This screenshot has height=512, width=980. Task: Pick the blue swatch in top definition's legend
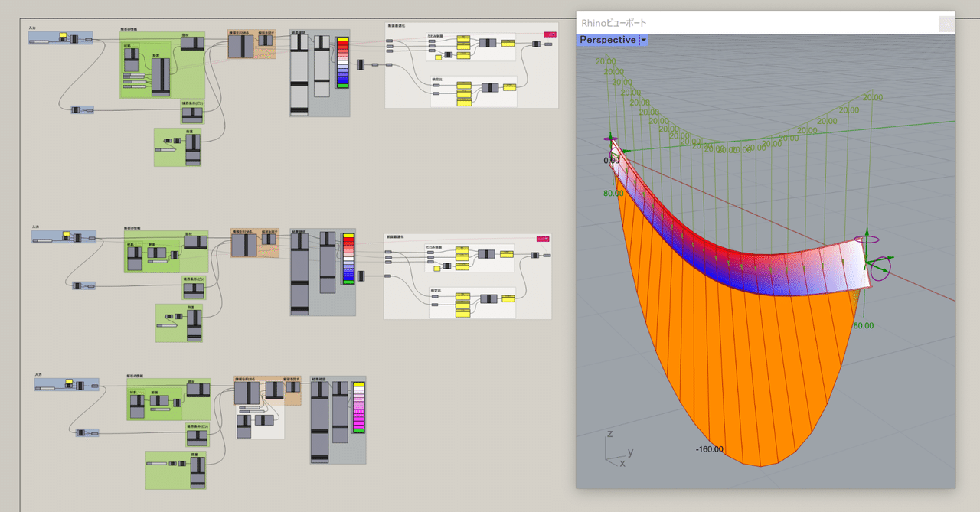[x=343, y=82]
